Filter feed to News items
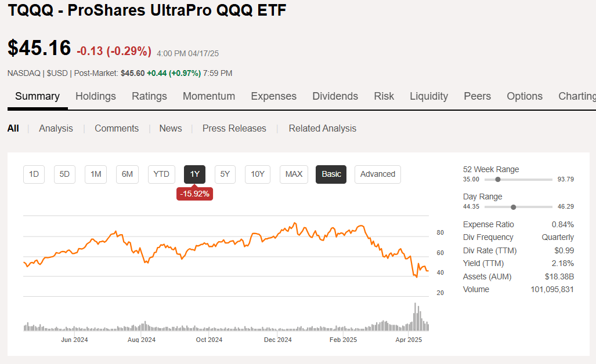 pyautogui.click(x=170, y=128)
